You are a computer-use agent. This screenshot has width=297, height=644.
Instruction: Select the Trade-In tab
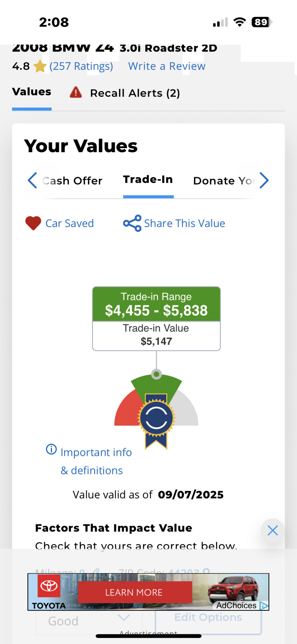(148, 180)
